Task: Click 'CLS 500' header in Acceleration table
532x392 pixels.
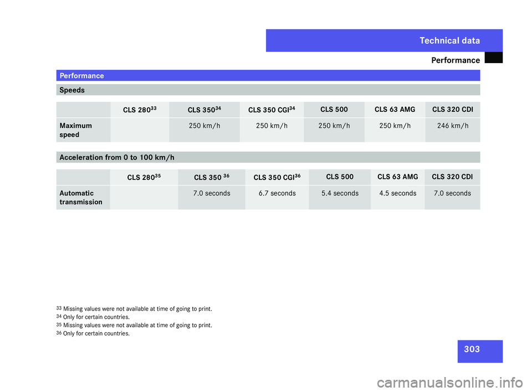Action: (340, 177)
